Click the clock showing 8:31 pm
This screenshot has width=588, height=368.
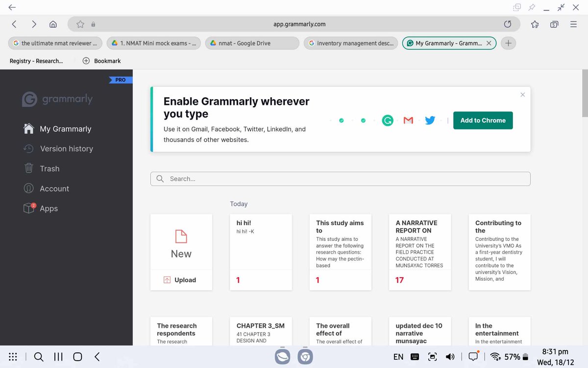coord(555,351)
